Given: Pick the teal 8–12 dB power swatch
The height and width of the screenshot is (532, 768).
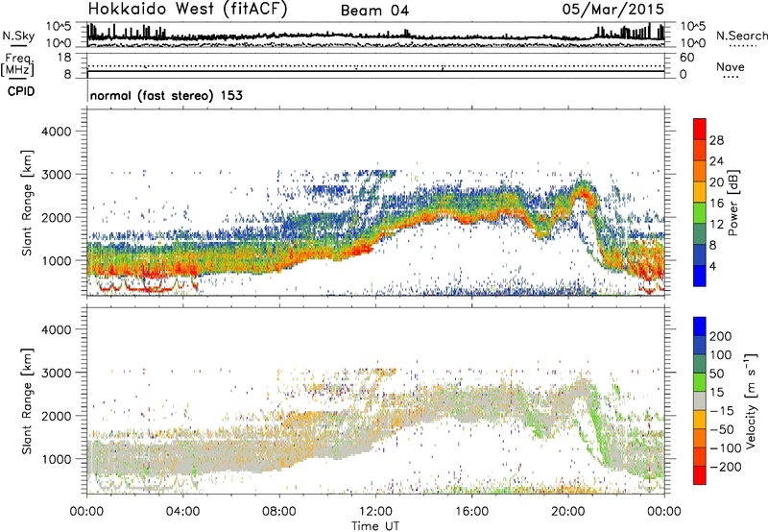Looking at the screenshot, I should coord(700,234).
